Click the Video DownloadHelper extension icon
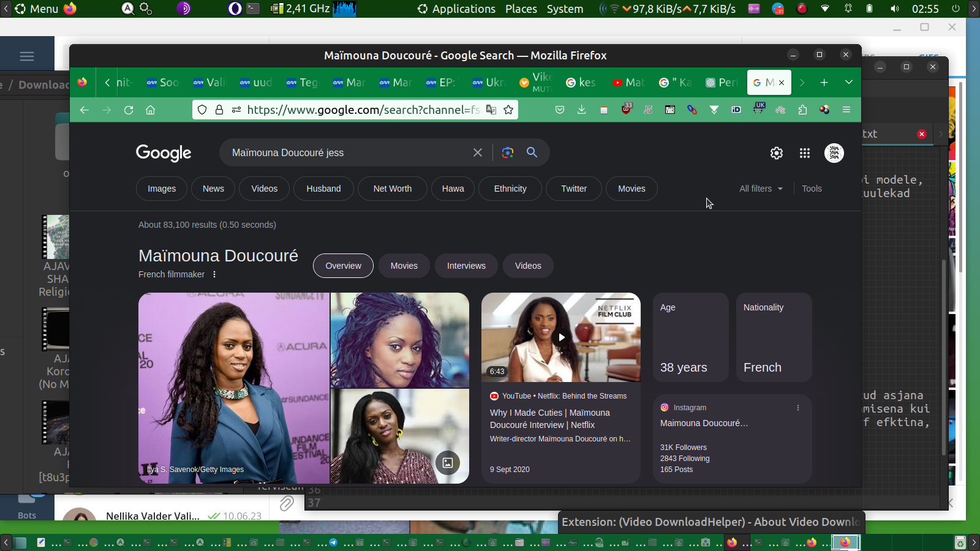The image size is (980, 551). click(x=824, y=110)
